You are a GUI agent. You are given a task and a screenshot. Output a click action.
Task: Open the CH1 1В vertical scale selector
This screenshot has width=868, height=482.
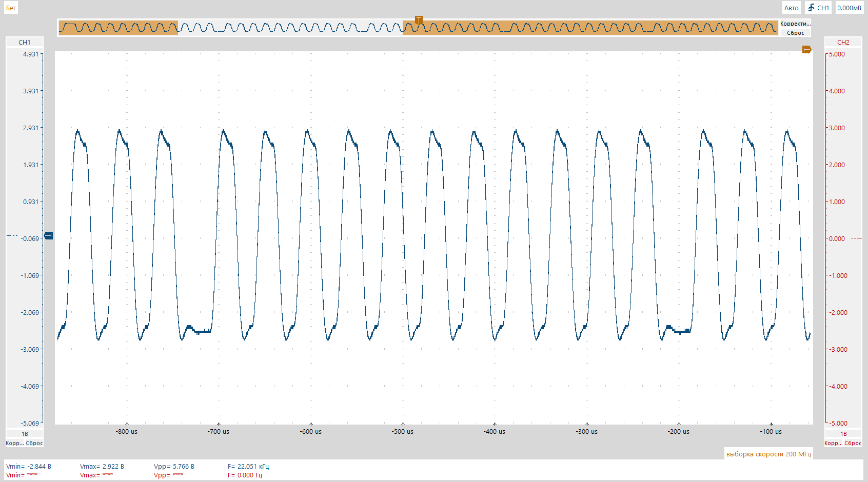(24, 434)
